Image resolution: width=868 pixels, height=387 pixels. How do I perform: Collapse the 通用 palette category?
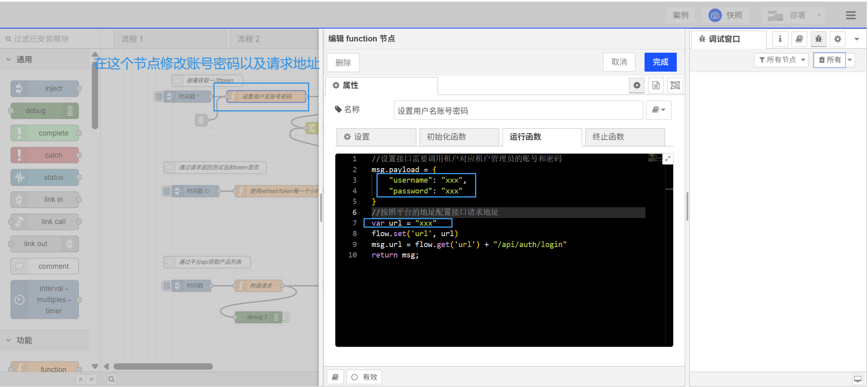point(45,60)
